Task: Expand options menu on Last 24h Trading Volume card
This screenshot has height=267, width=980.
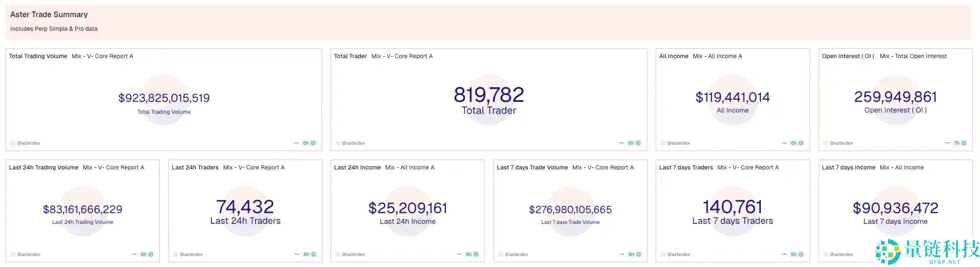Action: tap(134, 254)
